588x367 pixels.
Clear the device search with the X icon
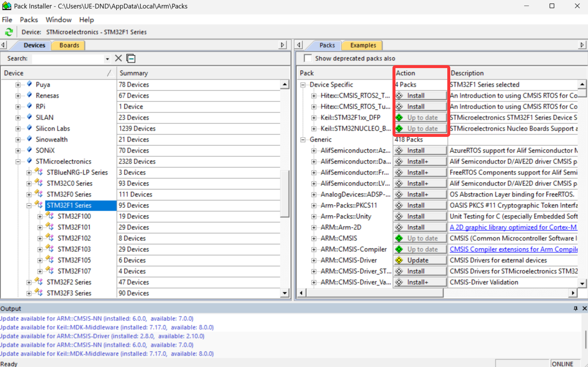pyautogui.click(x=118, y=58)
